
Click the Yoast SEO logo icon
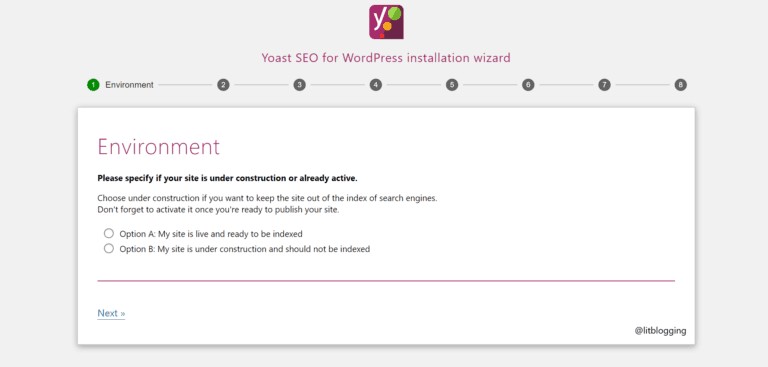click(x=386, y=22)
